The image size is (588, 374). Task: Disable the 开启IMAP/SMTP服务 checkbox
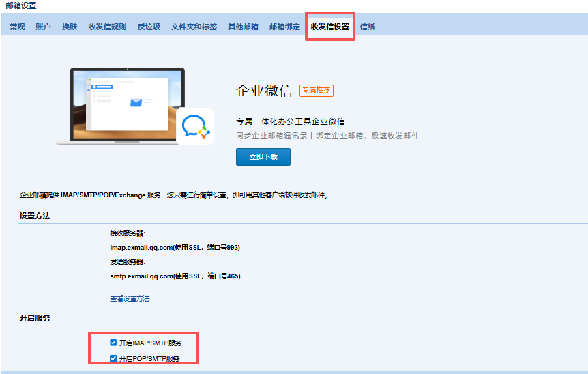[x=113, y=343]
